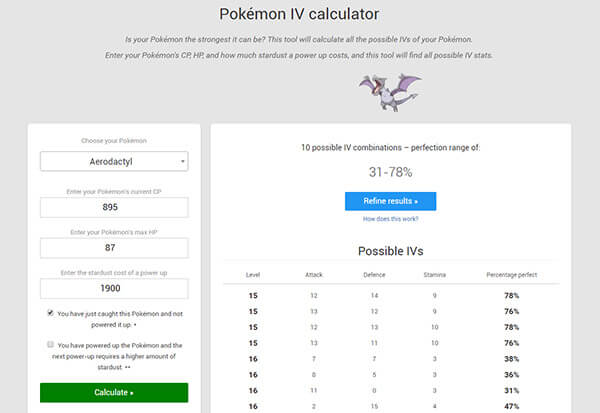Click the current CP input field showing 895
The width and height of the screenshot is (600, 413).
(114, 207)
